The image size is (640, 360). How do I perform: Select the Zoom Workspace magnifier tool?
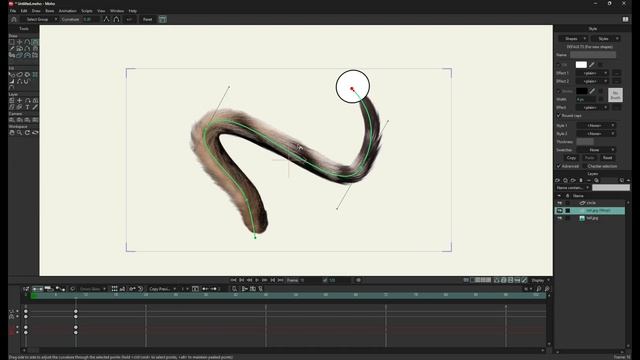(x=19, y=133)
